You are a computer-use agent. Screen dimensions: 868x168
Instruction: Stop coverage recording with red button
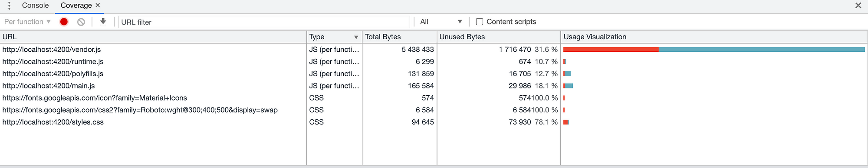pyautogui.click(x=64, y=22)
